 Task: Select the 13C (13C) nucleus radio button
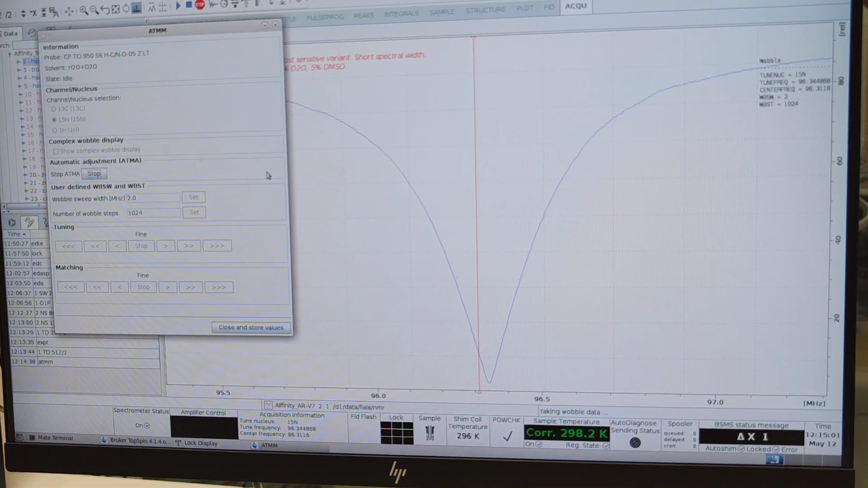pos(53,109)
